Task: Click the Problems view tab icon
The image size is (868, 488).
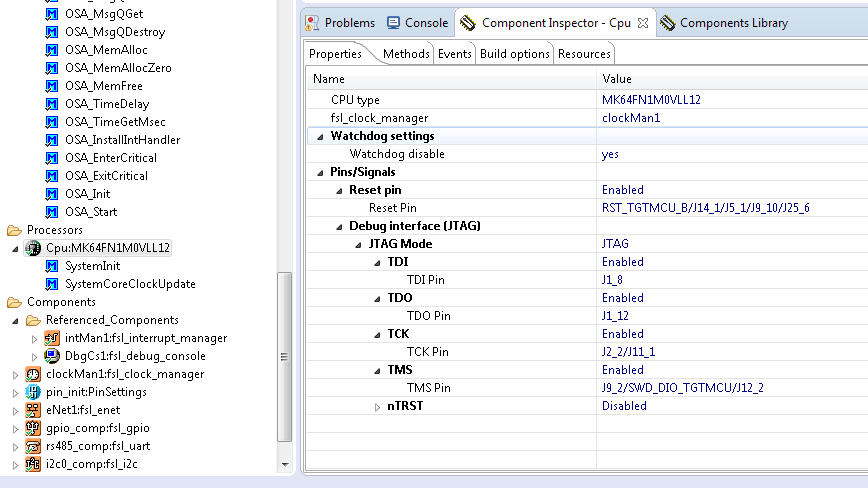Action: (312, 23)
